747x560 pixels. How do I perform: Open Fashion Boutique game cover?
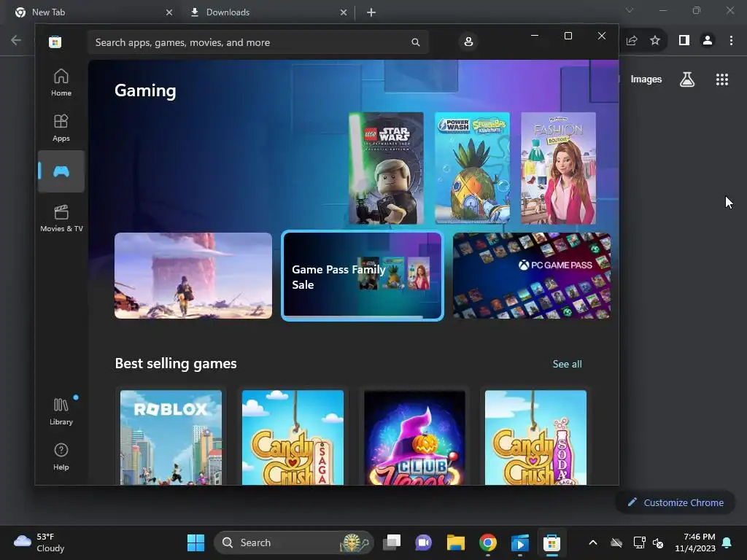click(x=558, y=168)
